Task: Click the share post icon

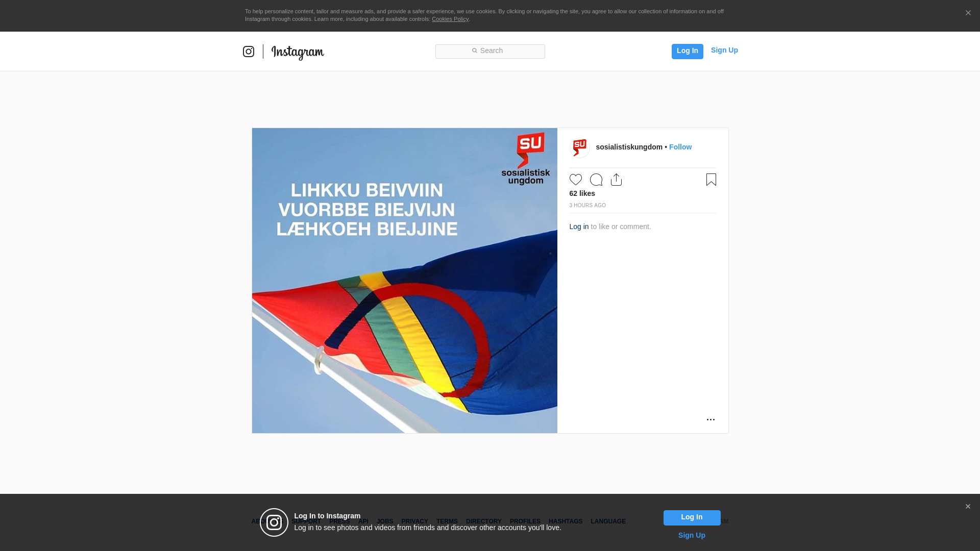Action: tap(617, 180)
